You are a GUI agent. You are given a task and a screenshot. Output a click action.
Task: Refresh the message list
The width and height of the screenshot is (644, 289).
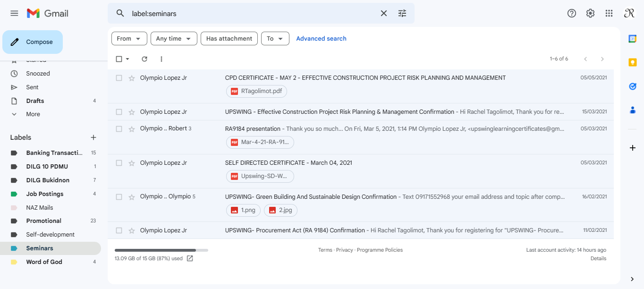144,59
